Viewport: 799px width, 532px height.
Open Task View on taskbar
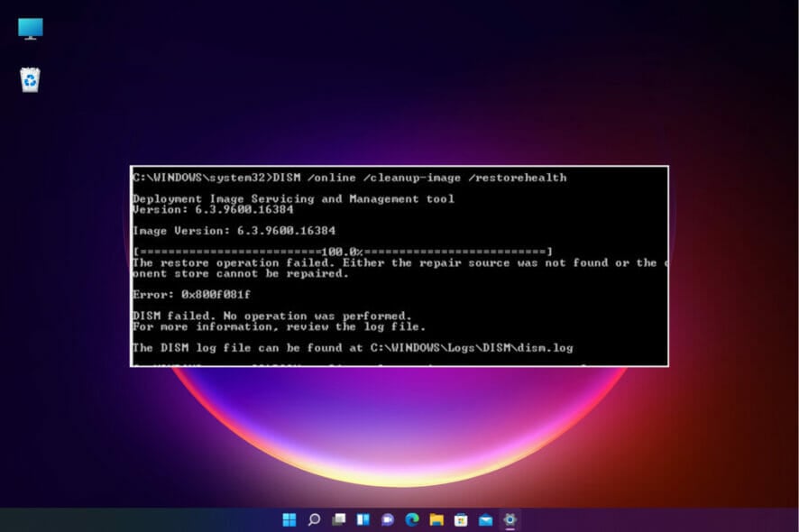pyautogui.click(x=338, y=519)
